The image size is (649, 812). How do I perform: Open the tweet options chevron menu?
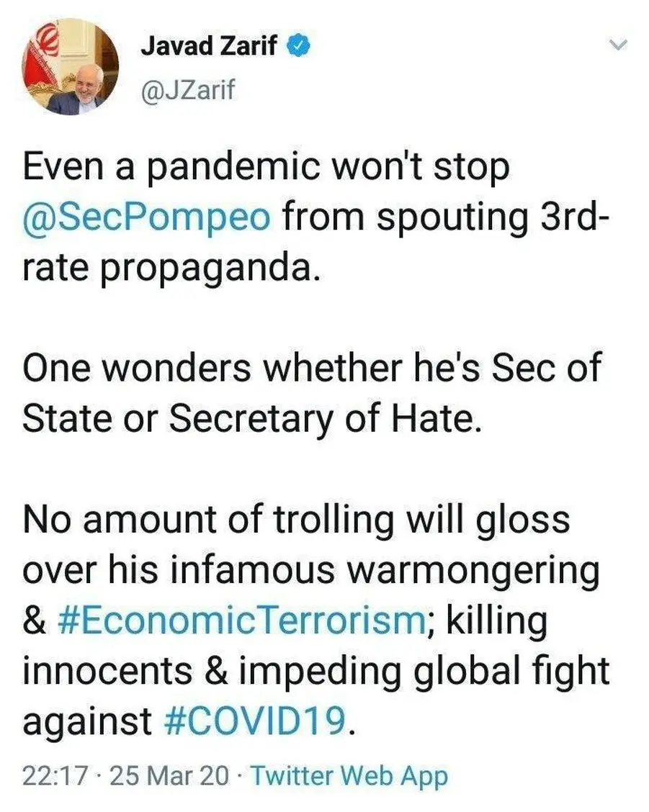pyautogui.click(x=618, y=46)
